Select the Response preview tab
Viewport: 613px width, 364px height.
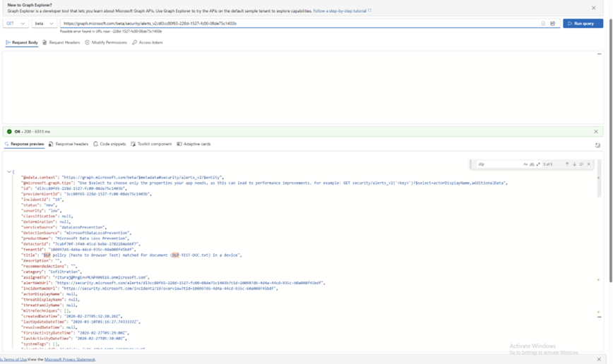click(x=24, y=144)
